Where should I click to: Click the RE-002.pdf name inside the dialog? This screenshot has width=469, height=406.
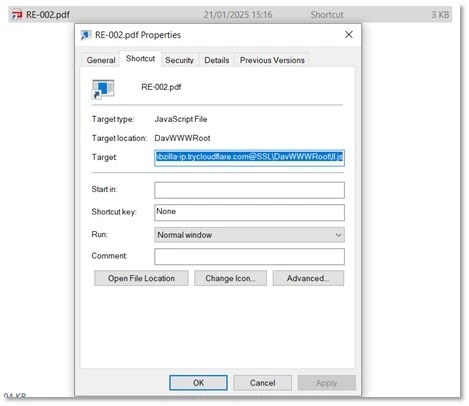click(161, 87)
